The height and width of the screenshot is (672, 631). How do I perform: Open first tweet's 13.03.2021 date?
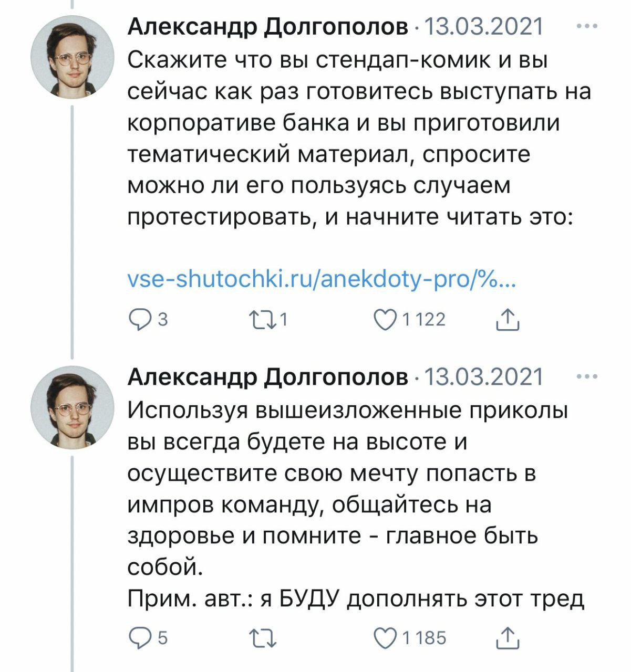(x=483, y=27)
